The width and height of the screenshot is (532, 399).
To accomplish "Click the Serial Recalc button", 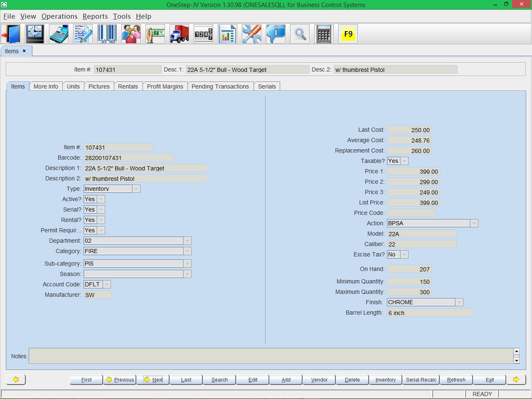I will click(421, 379).
